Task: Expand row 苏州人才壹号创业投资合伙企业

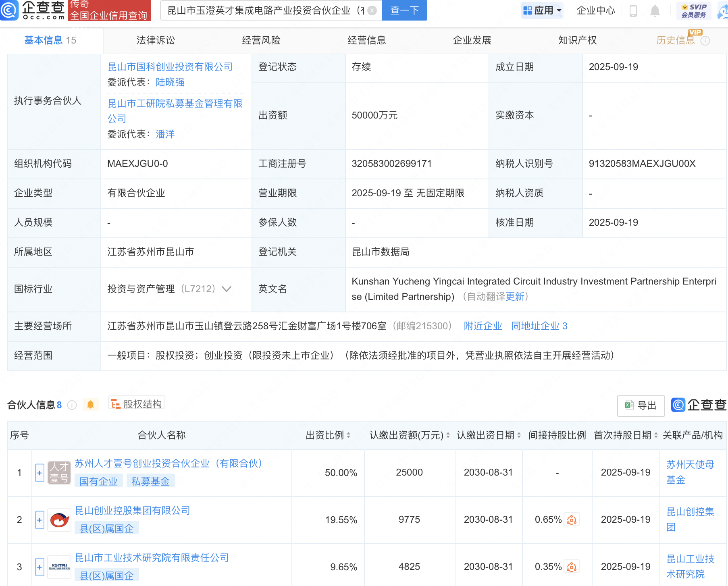Action: pyautogui.click(x=40, y=473)
